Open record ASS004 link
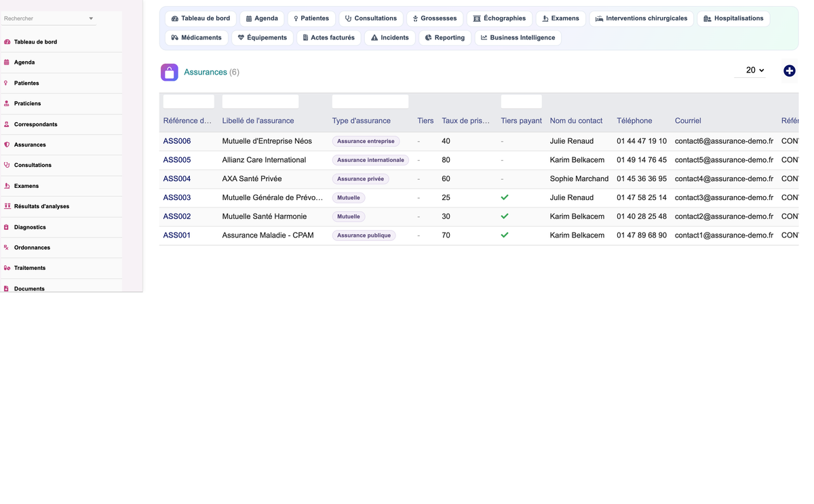The height and width of the screenshot is (504, 814). [177, 179]
